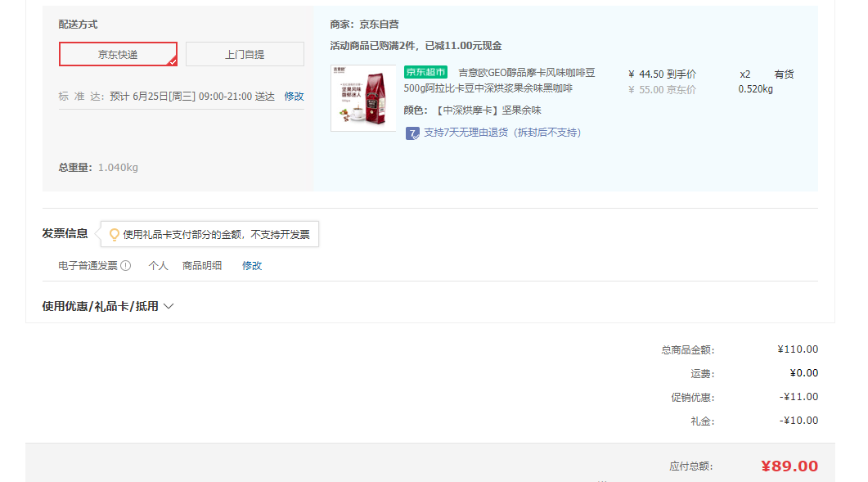Choose 上门自提 pickup option

click(245, 54)
